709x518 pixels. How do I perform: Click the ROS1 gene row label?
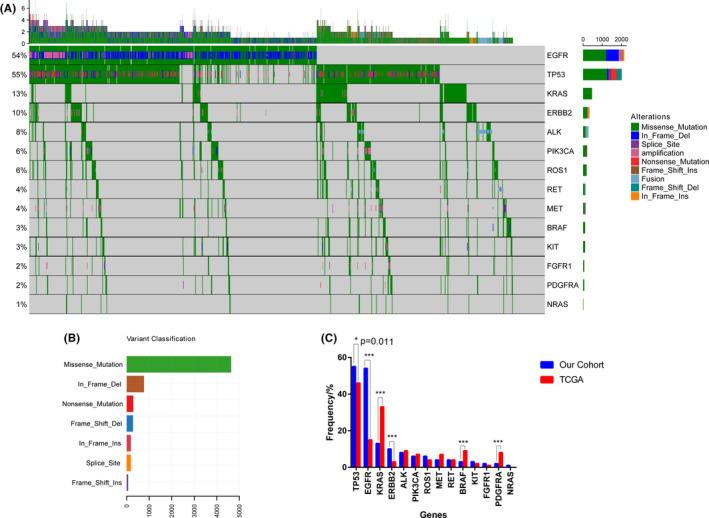(x=557, y=170)
